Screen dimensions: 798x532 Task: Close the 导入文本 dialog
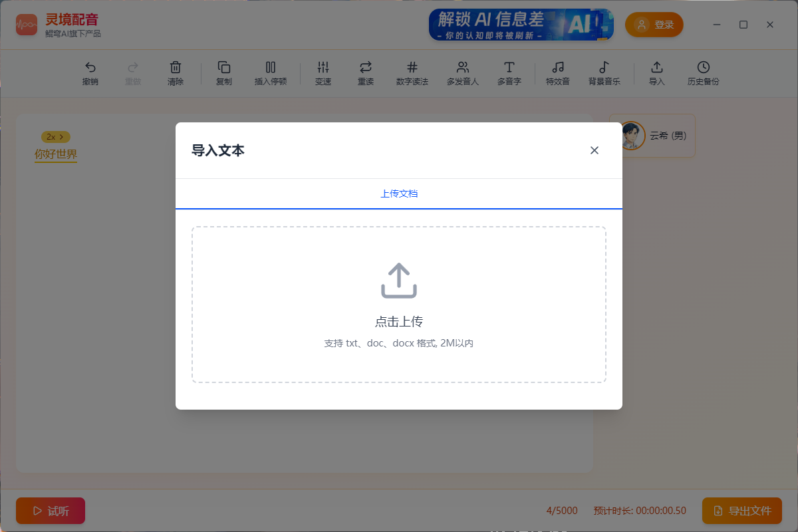click(594, 150)
